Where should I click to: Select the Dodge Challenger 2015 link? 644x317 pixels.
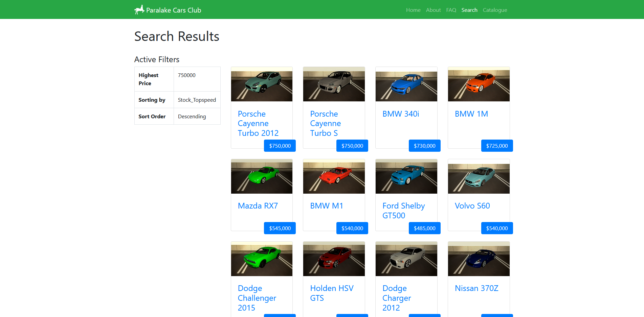257,298
